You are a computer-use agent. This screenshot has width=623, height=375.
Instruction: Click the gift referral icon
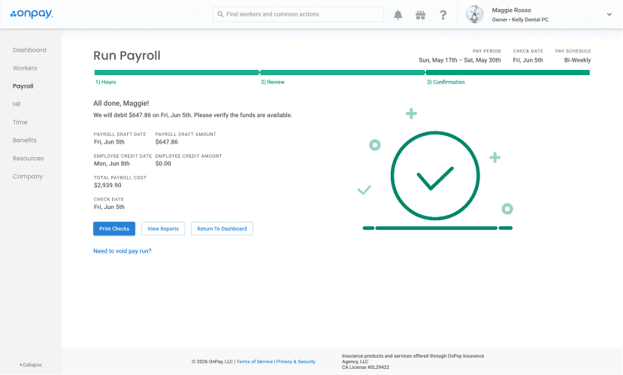tap(420, 15)
